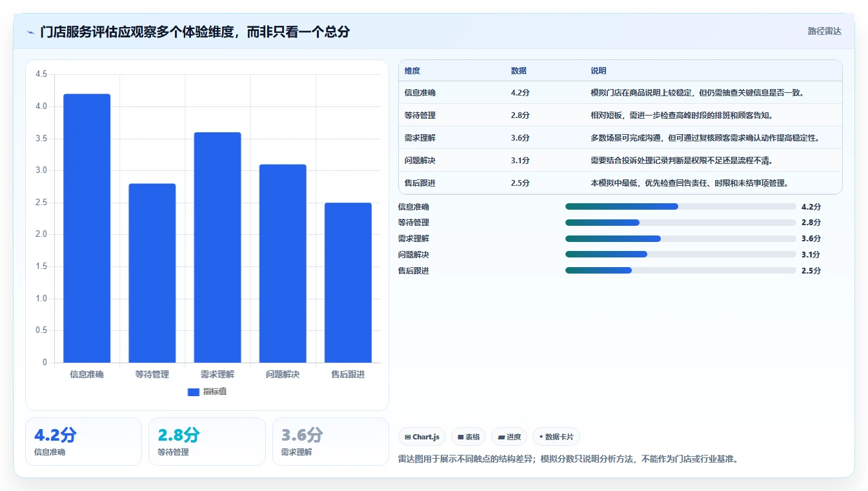Click the 售后跟进 x-axis label under the chart

[348, 374]
